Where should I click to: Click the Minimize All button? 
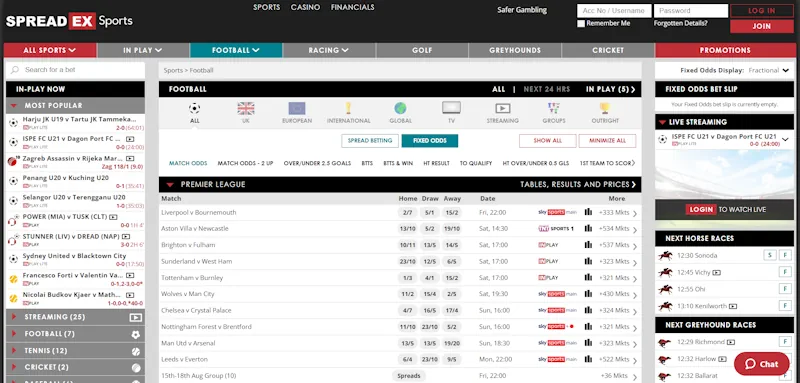coord(607,141)
